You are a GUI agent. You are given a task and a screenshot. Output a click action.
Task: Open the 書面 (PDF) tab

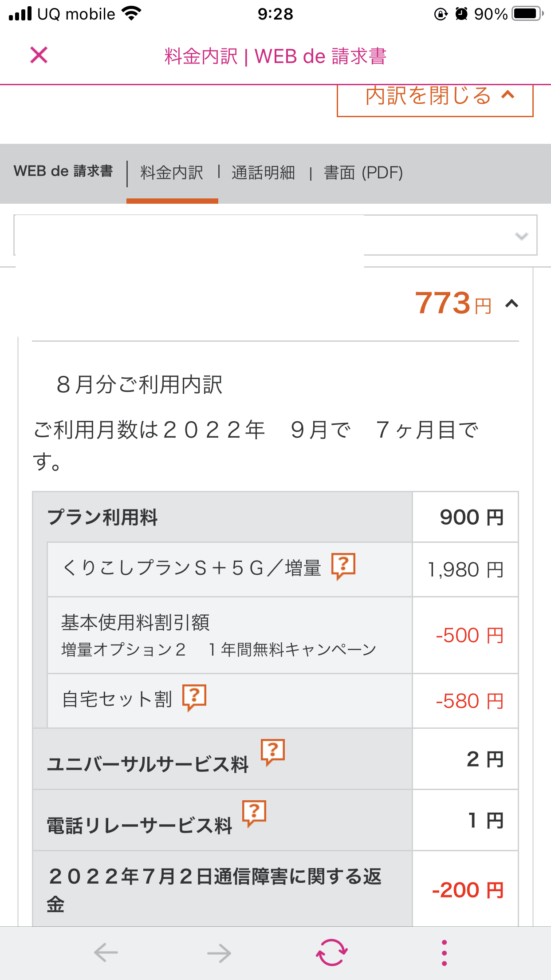pos(363,173)
